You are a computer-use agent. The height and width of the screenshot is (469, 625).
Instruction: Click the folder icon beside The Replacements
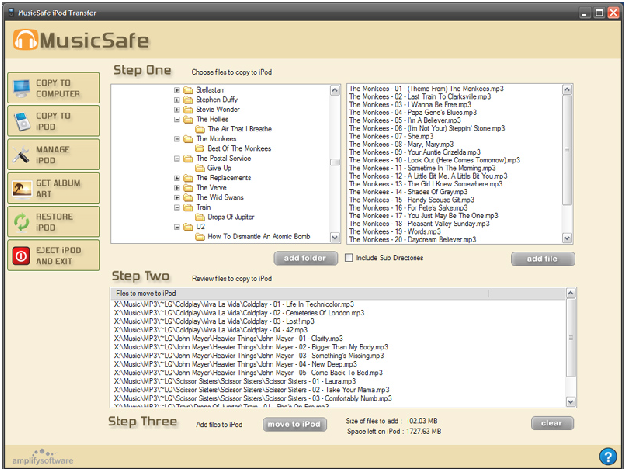188,178
